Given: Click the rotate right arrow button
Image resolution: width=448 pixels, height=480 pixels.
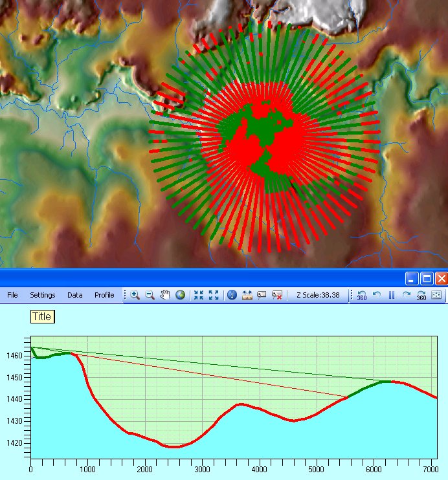Looking at the screenshot, I should click(406, 295).
